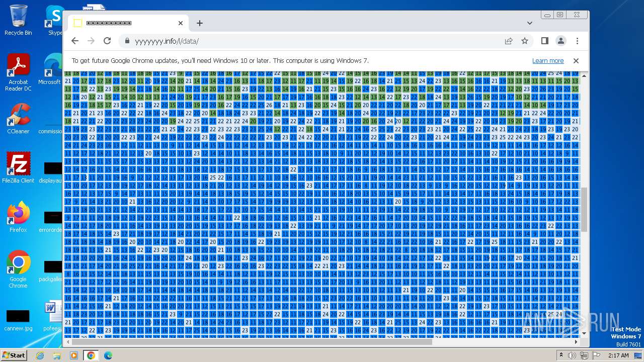This screenshot has width=644, height=362.
Task: Click the forward navigation arrow
Action: [x=91, y=41]
